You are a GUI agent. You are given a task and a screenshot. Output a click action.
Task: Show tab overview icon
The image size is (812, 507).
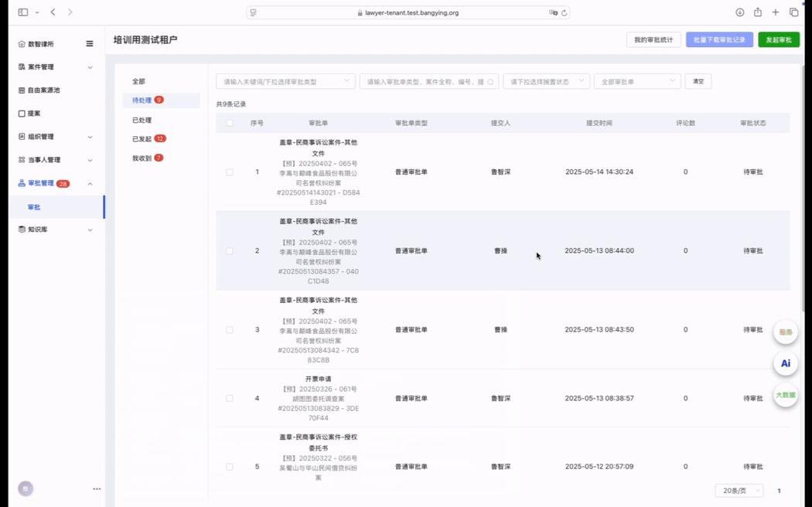pyautogui.click(x=793, y=12)
